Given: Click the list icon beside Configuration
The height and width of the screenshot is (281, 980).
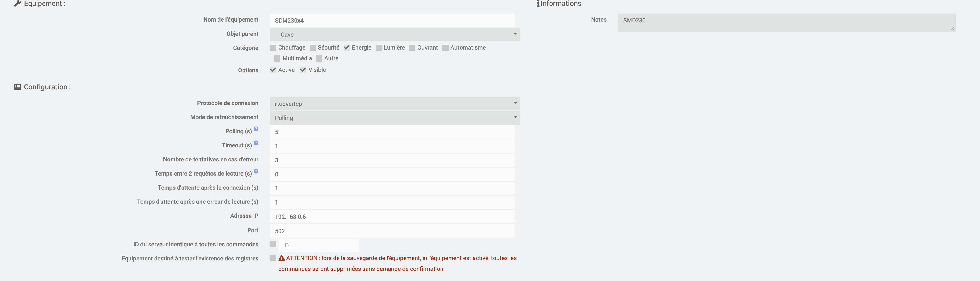Looking at the screenshot, I should 17,87.
